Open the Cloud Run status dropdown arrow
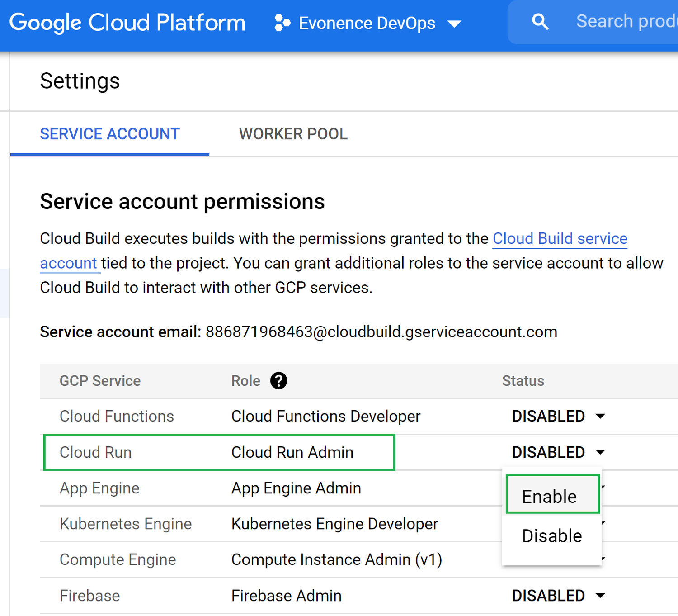678x616 pixels. pos(601,452)
